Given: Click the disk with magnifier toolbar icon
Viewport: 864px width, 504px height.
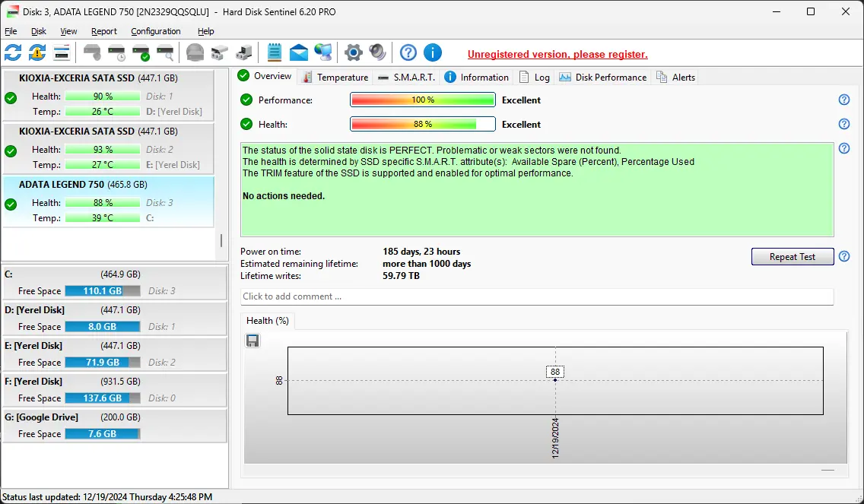Looking at the screenshot, I should tap(165, 53).
